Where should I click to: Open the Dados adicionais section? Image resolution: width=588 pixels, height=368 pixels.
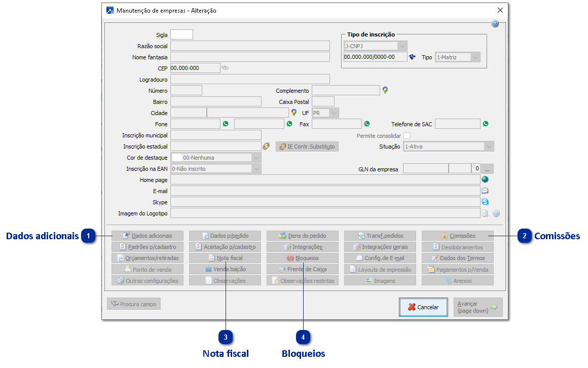[x=148, y=236]
